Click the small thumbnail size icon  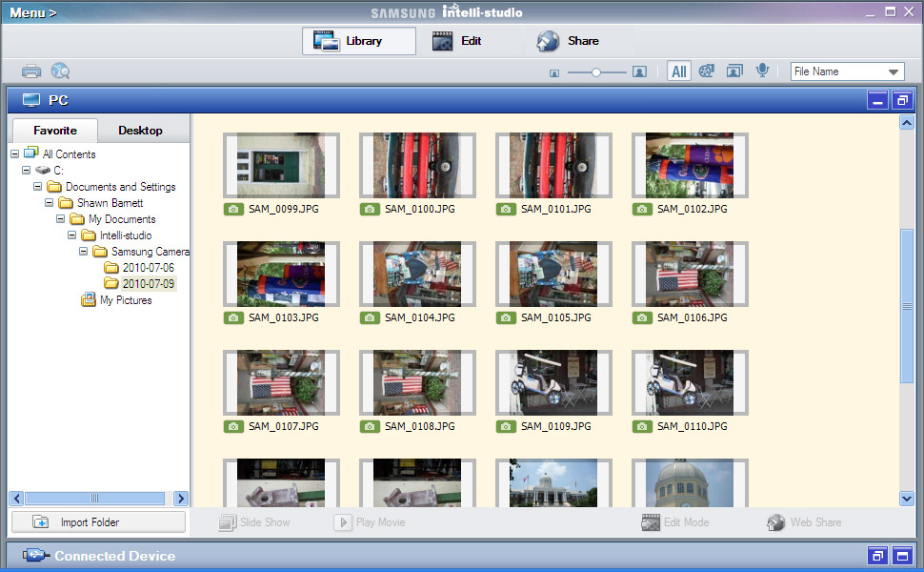coord(553,72)
